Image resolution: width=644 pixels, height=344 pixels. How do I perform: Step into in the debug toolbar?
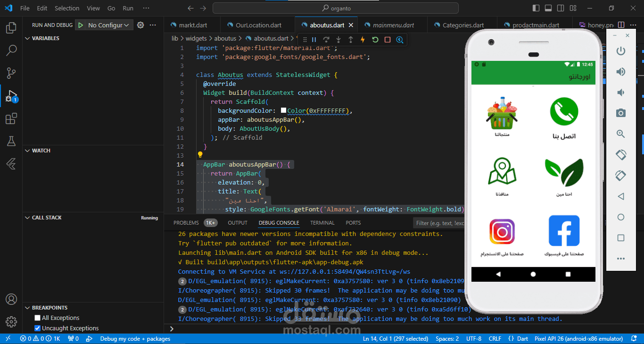click(x=339, y=40)
